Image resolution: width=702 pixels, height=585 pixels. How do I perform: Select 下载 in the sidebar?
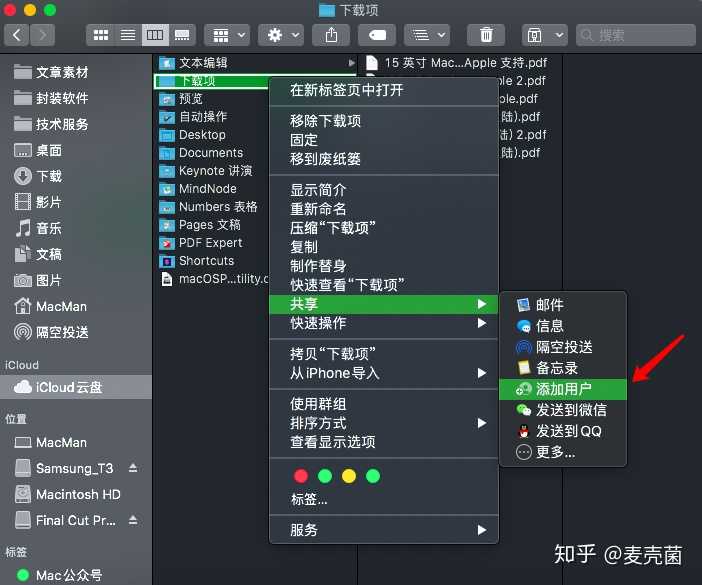pyautogui.click(x=38, y=176)
